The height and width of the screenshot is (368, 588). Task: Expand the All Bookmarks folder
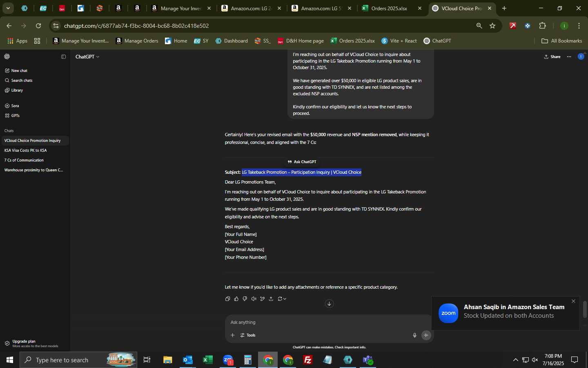pos(562,41)
